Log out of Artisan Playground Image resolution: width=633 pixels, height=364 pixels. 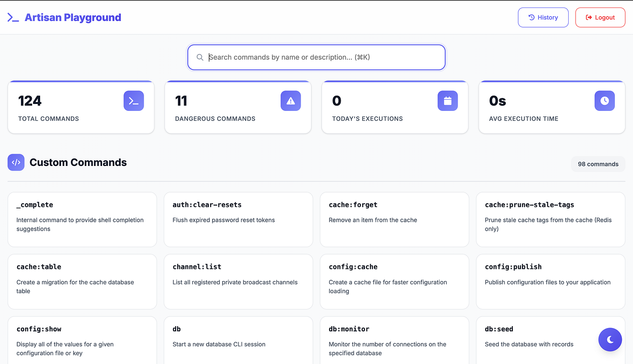coord(600,17)
